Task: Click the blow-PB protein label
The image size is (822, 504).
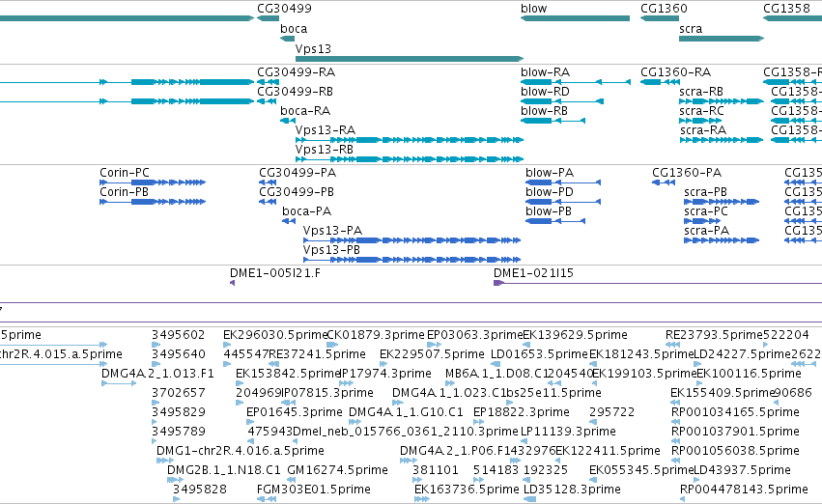Action: [549, 211]
